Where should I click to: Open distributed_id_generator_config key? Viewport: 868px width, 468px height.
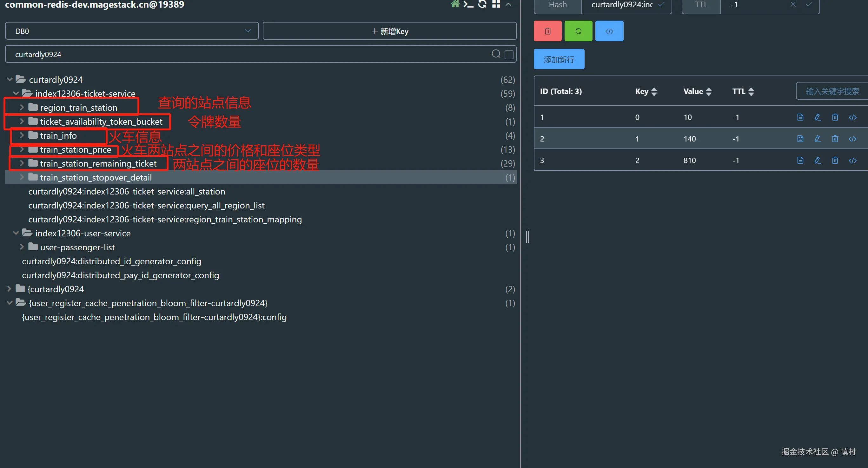point(111,261)
